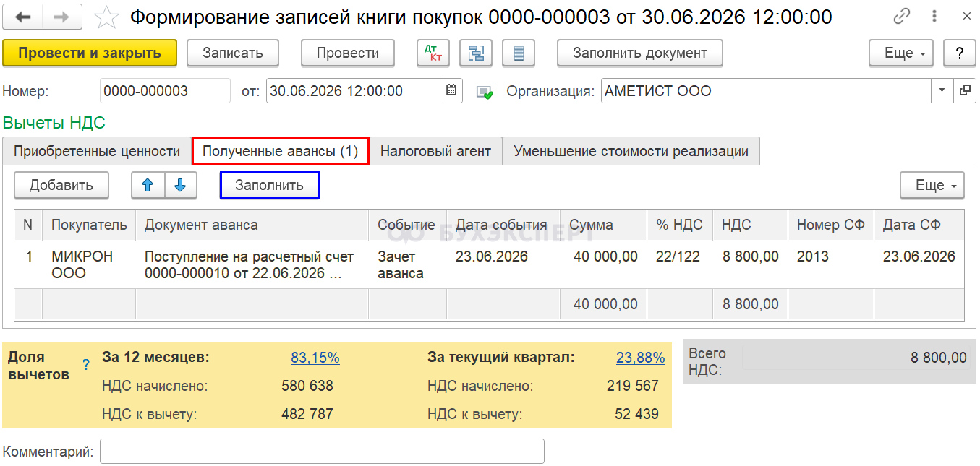Click Провести и закрыть button

pos(90,53)
